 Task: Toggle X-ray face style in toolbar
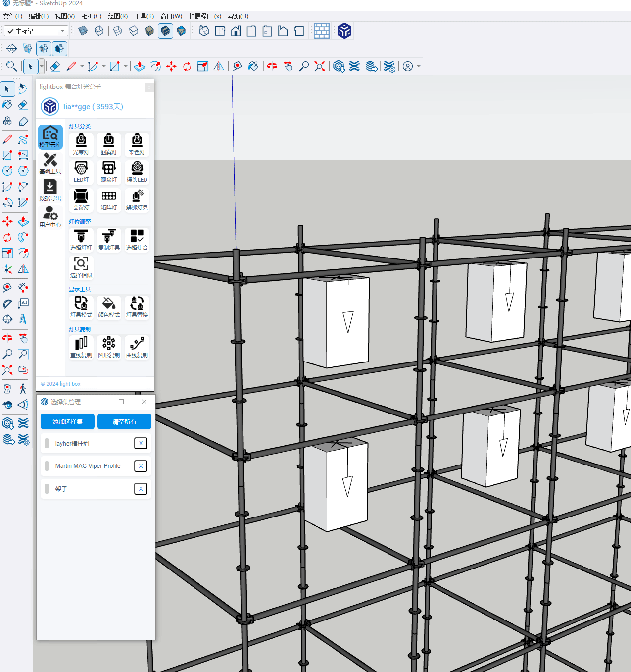pyautogui.click(x=83, y=31)
